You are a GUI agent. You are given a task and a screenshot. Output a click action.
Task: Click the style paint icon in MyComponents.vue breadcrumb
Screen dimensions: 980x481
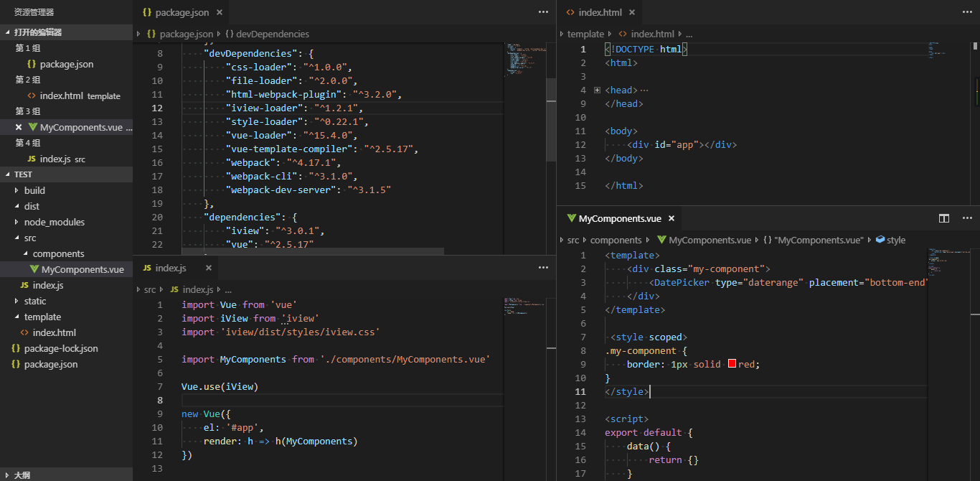click(x=880, y=240)
